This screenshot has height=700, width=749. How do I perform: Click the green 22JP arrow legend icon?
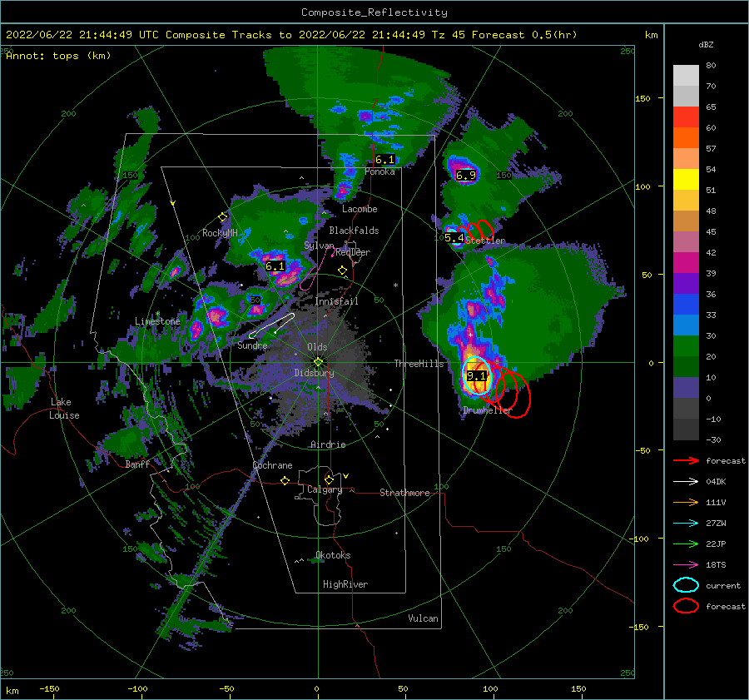coord(686,544)
